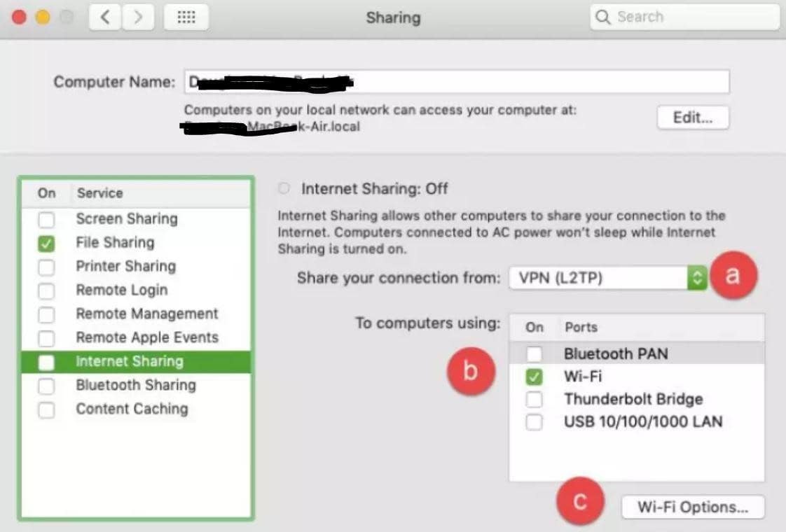Click the search magnifier icon

pyautogui.click(x=602, y=17)
